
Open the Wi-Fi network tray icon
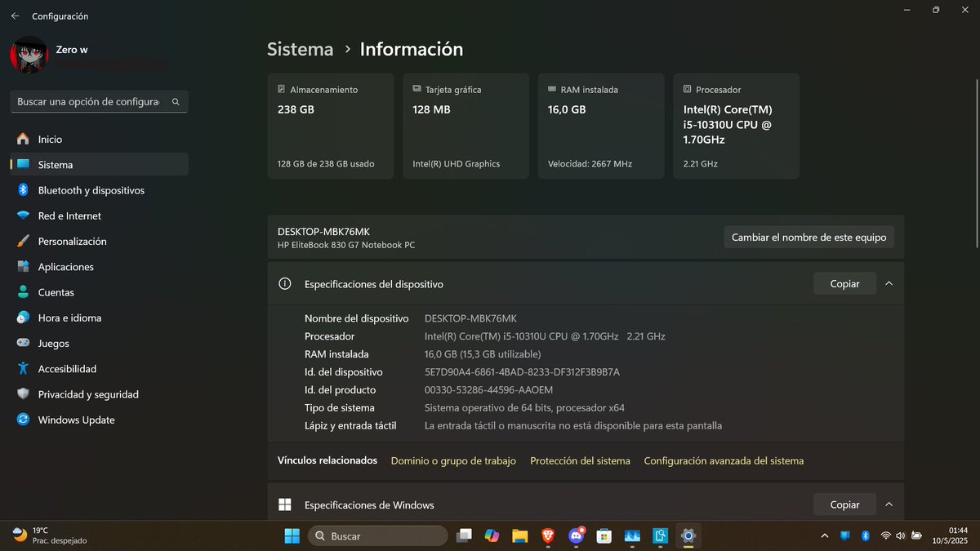pos(886,536)
